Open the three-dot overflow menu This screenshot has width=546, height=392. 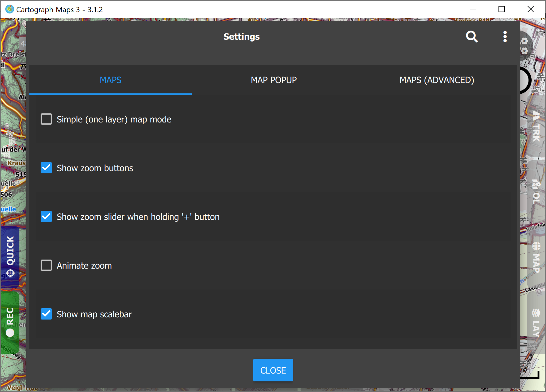pos(505,37)
